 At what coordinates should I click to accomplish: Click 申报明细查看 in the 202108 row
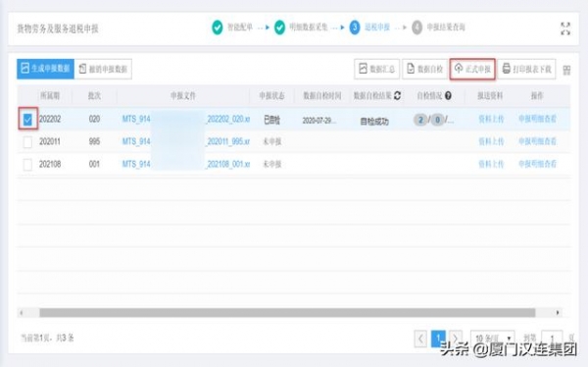pyautogui.click(x=537, y=164)
